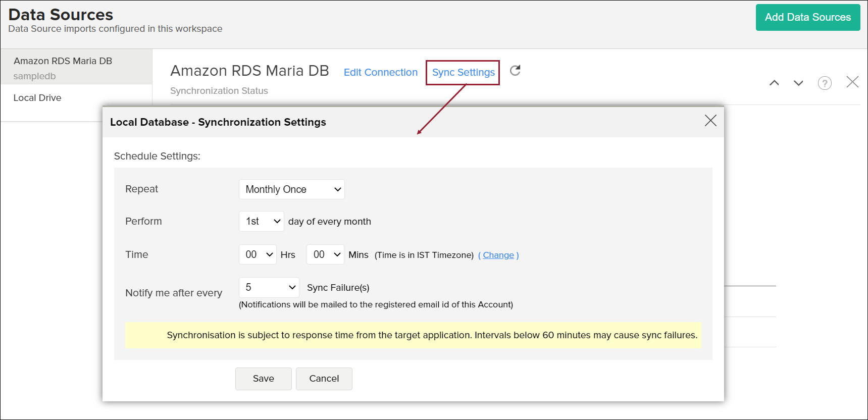The height and width of the screenshot is (420, 868).
Task: Click the Save button
Action: tap(263, 379)
